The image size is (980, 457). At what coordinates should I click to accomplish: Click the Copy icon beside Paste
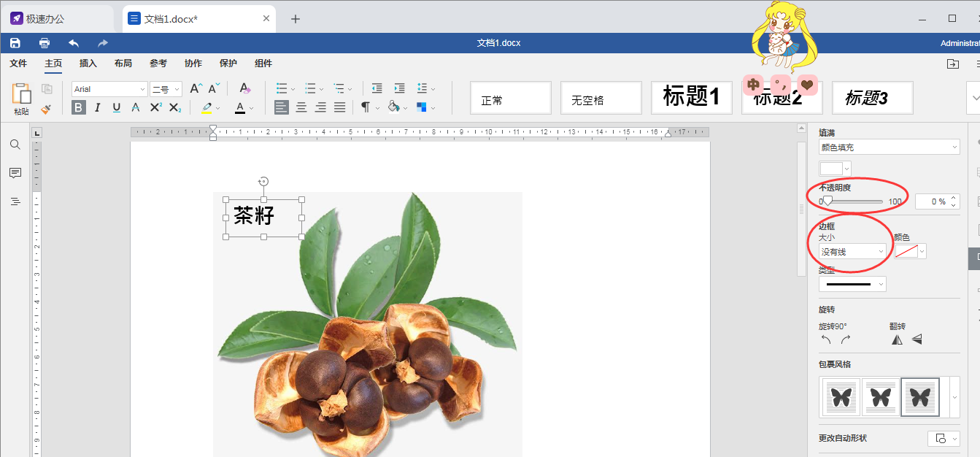pos(47,89)
